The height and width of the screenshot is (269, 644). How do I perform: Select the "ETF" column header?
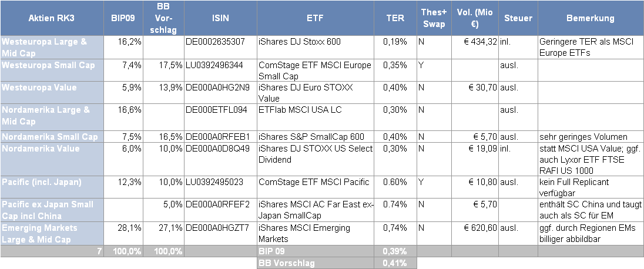tap(316, 18)
